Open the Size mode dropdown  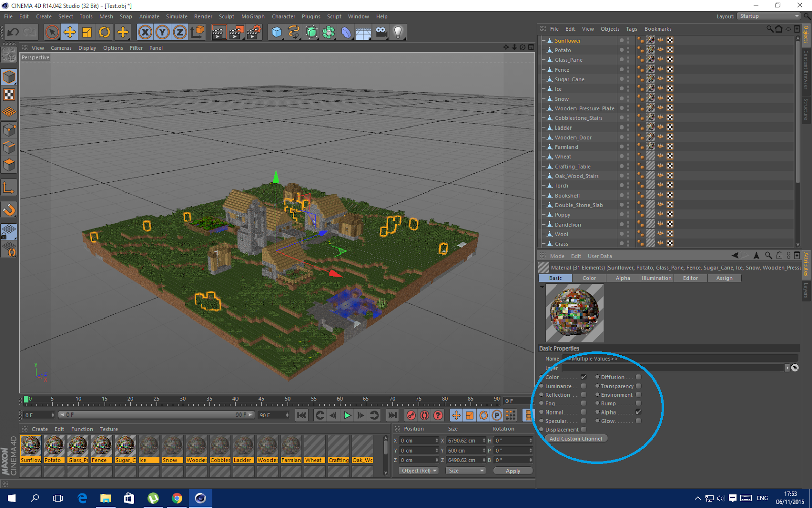[x=465, y=471]
